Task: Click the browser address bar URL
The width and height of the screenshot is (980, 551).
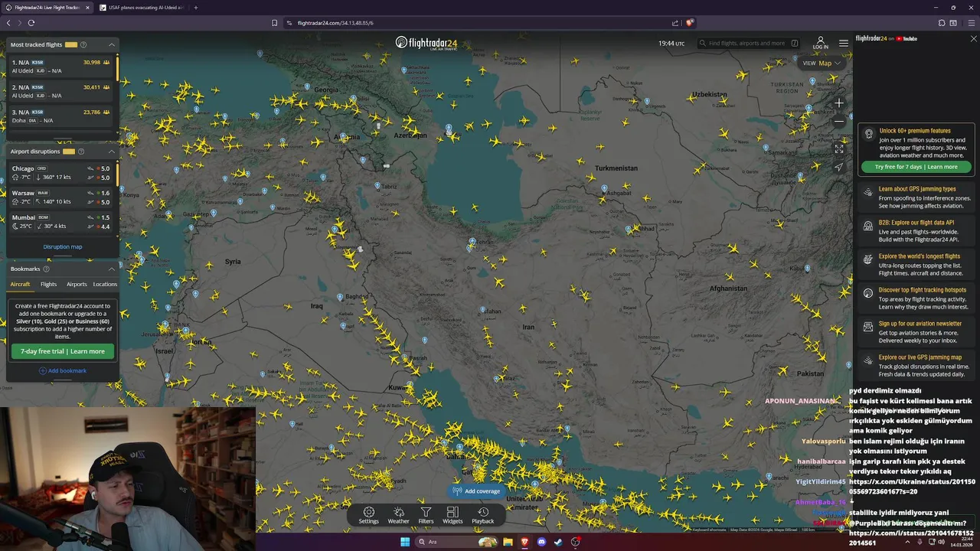Action: point(335,23)
